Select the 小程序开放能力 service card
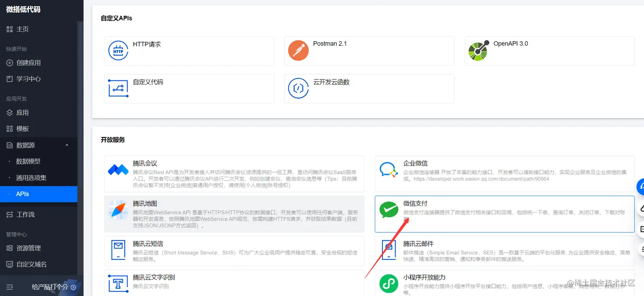644x296 pixels. pos(505,283)
